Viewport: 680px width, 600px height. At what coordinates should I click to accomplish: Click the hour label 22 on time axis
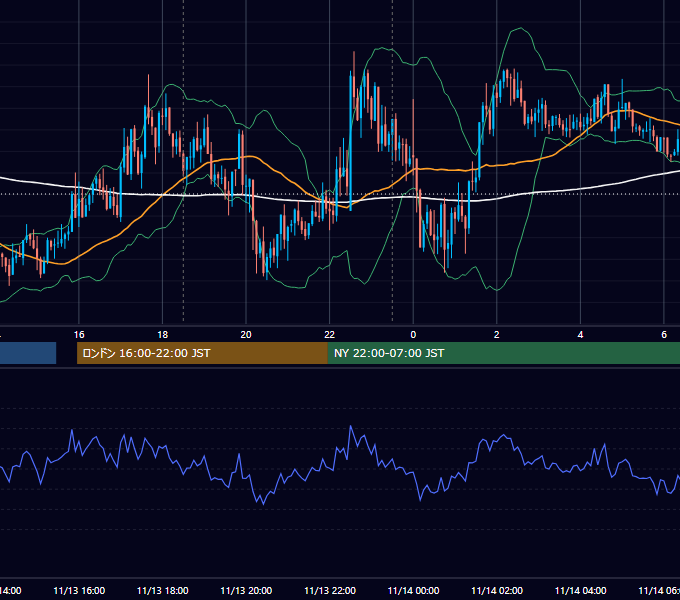pos(330,335)
